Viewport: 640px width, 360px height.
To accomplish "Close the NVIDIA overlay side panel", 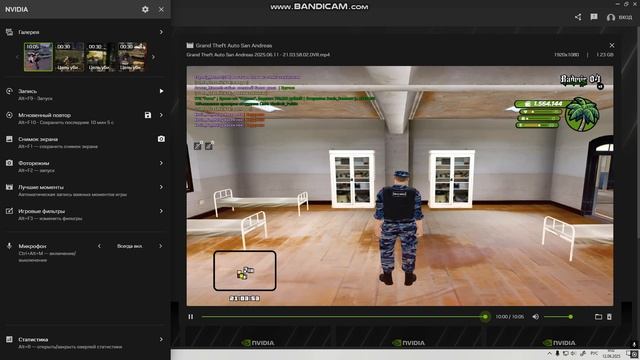I will tap(161, 9).
